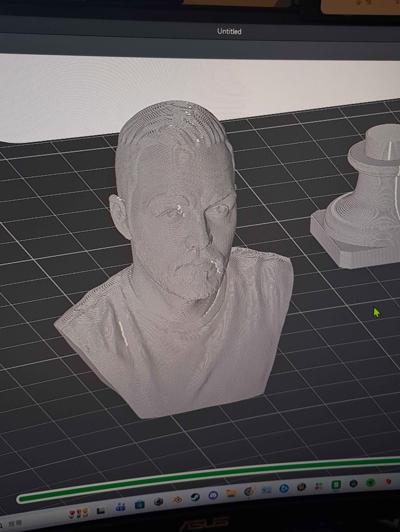Open the Unity Hub taskbar icon
Screen dimensions: 400x532
(x=159, y=502)
